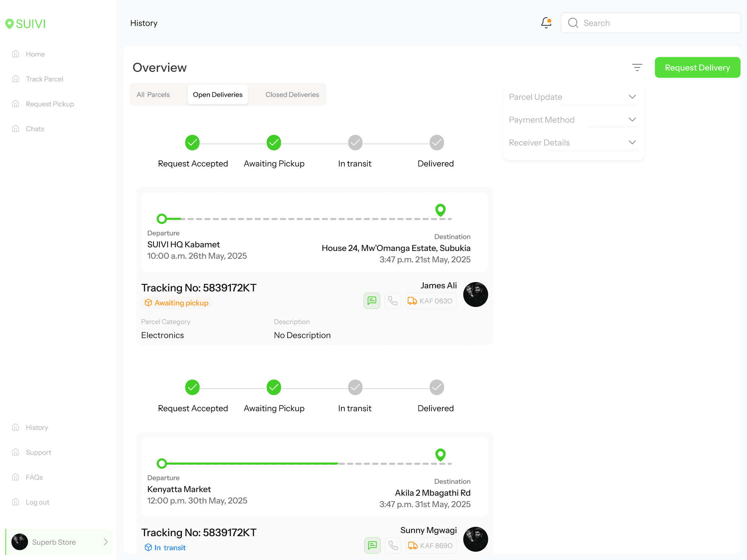Click the first parcel's Awaiting Pickup step checkmark
747x560 pixels.
[x=274, y=143]
